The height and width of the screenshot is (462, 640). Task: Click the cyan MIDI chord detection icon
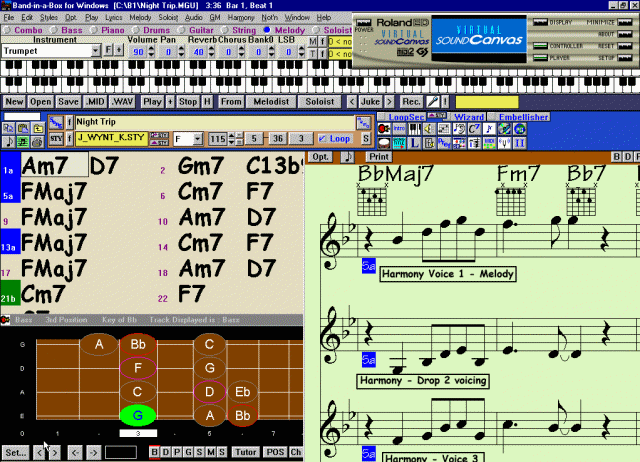(x=399, y=143)
